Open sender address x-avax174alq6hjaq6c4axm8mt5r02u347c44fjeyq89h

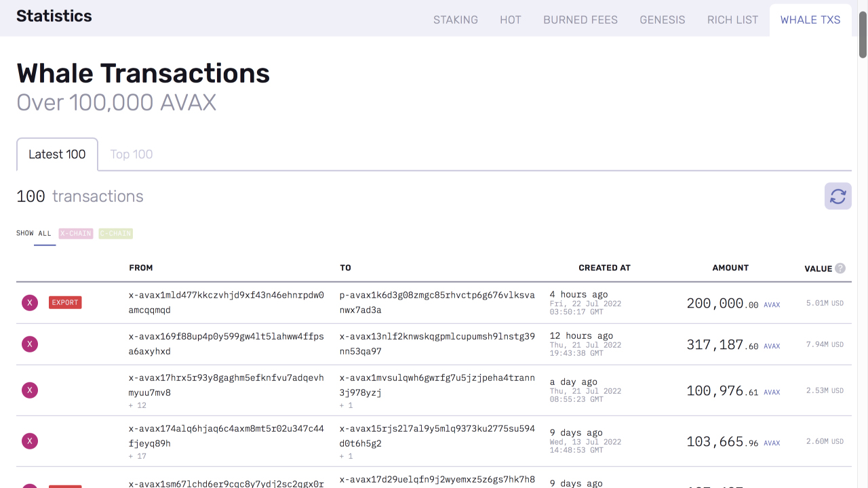(226, 436)
